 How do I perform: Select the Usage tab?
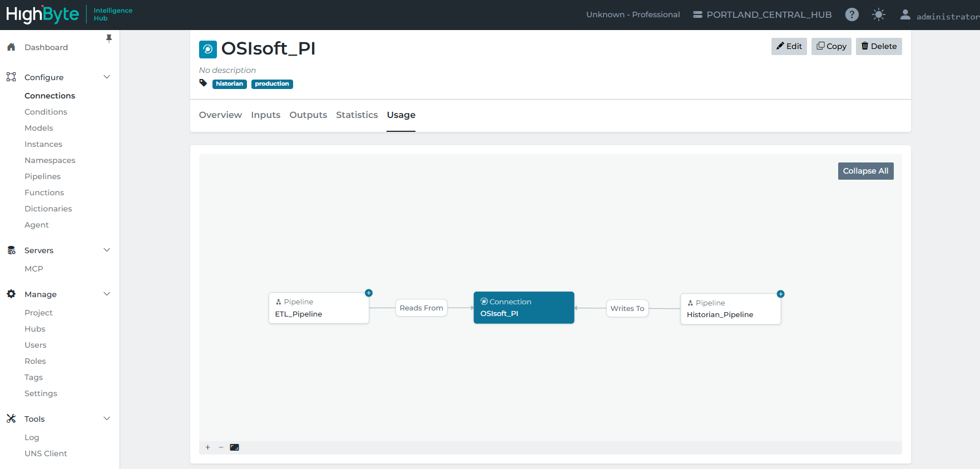pyautogui.click(x=401, y=115)
